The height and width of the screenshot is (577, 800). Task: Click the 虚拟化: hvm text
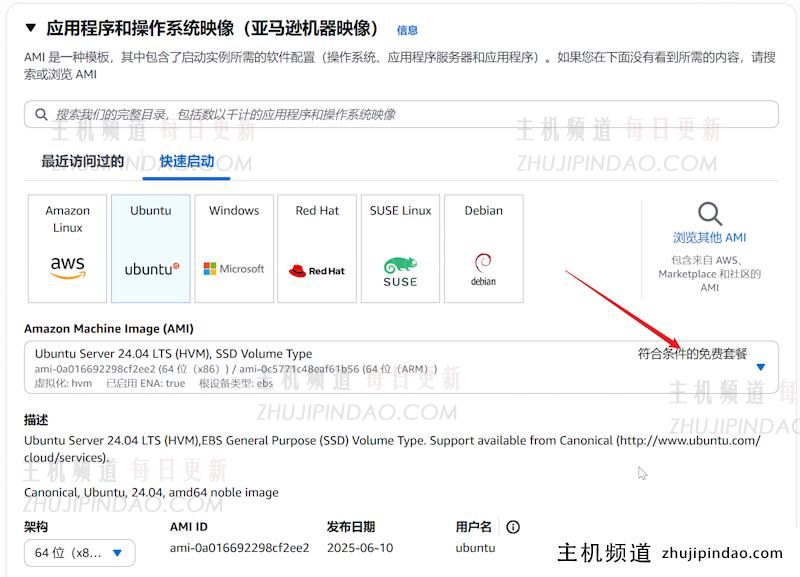tap(63, 384)
